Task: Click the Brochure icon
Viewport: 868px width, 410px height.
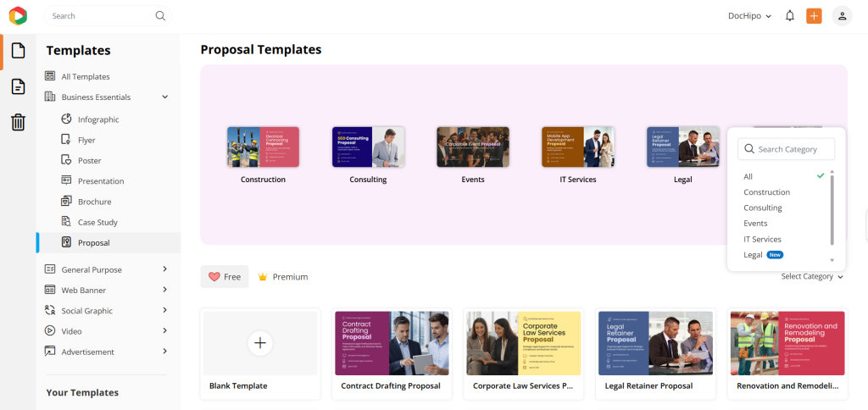Action: pyautogui.click(x=66, y=202)
